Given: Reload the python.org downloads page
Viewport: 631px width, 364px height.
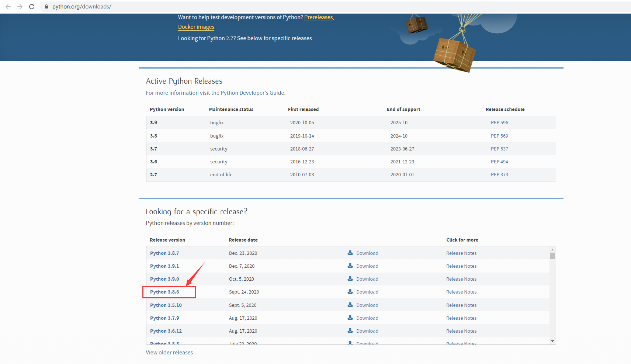Looking at the screenshot, I should [x=32, y=7].
